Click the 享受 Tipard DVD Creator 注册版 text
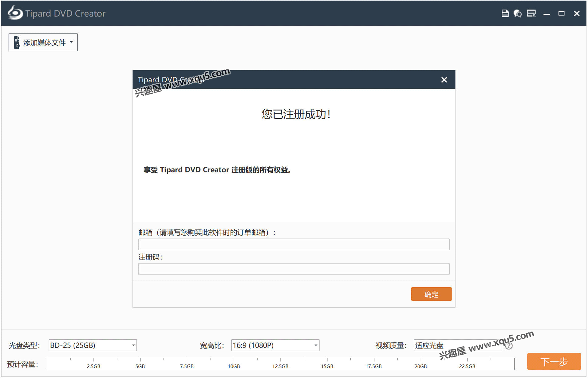Viewport: 588px width, 378px height. pos(217,170)
